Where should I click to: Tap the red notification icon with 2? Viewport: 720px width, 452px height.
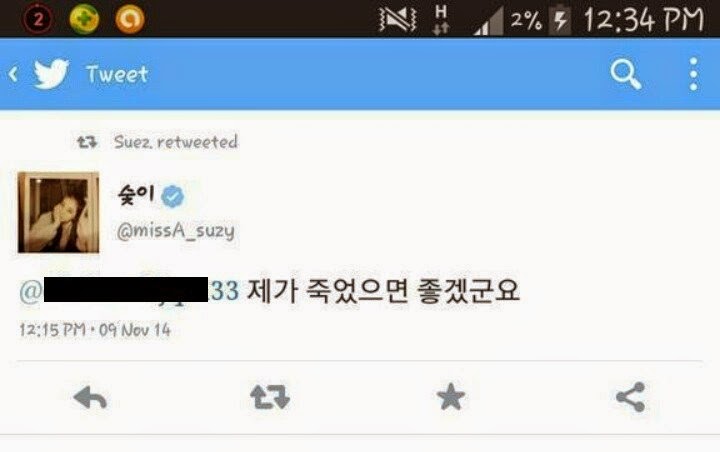tap(38, 19)
